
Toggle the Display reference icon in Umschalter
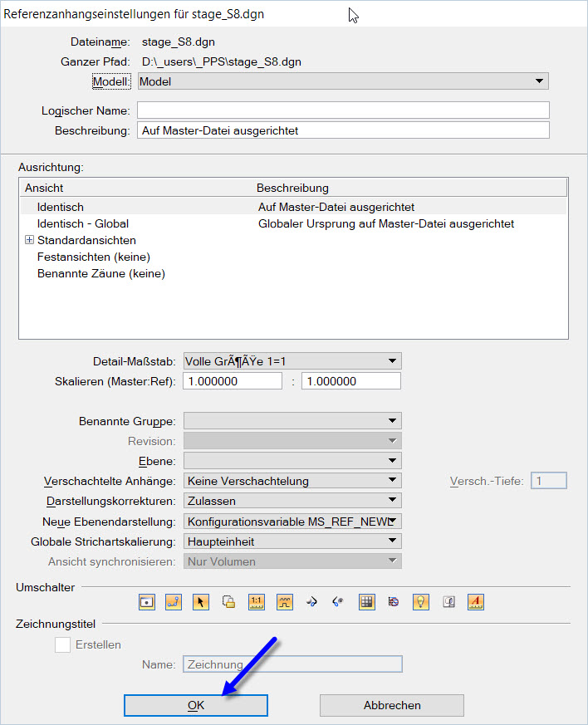(147, 602)
